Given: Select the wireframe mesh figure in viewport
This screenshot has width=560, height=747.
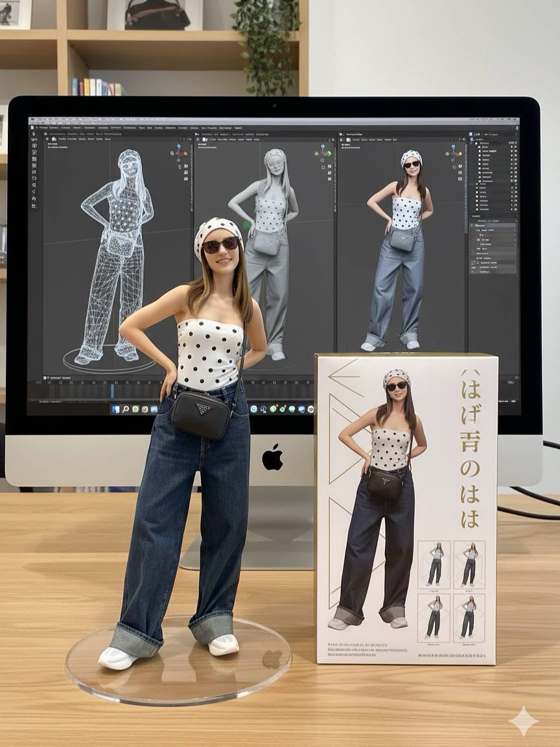Looking at the screenshot, I should (x=118, y=257).
